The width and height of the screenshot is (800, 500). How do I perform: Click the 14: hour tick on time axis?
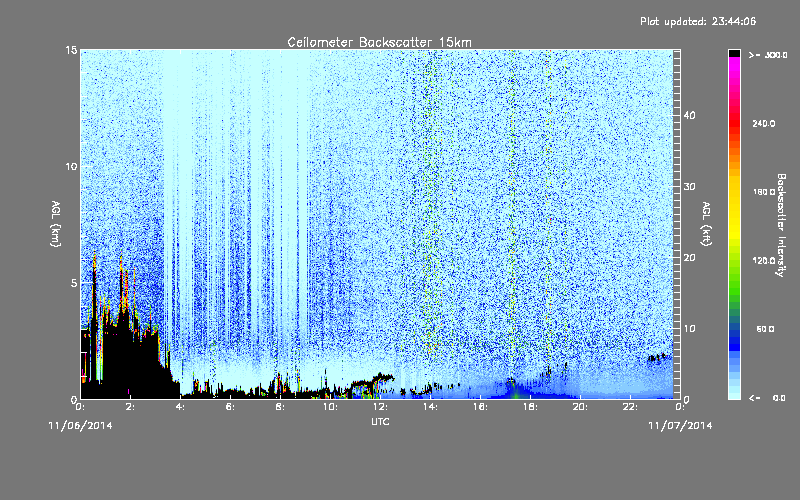coord(430,407)
